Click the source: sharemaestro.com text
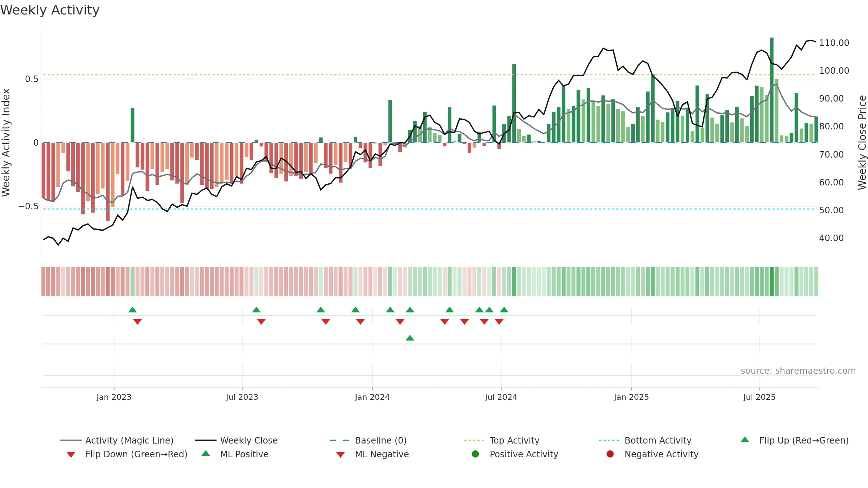Viewport: 868px width, 488px height. 798,371
